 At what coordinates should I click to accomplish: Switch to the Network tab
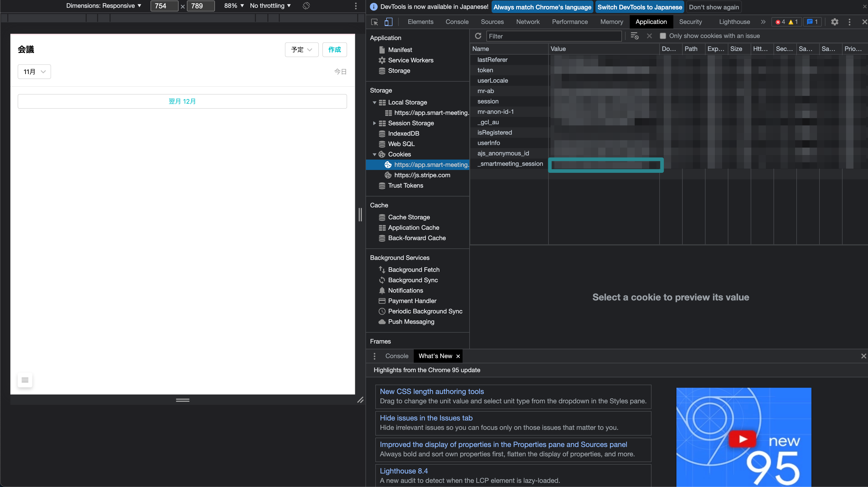(528, 22)
